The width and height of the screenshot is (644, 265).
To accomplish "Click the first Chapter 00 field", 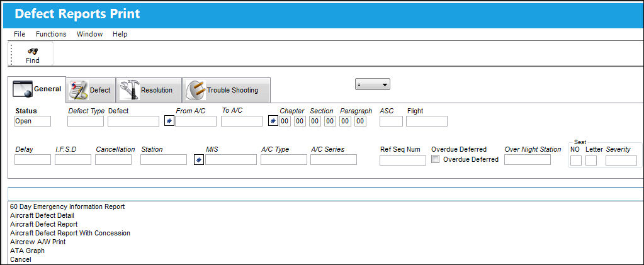I will coord(285,121).
